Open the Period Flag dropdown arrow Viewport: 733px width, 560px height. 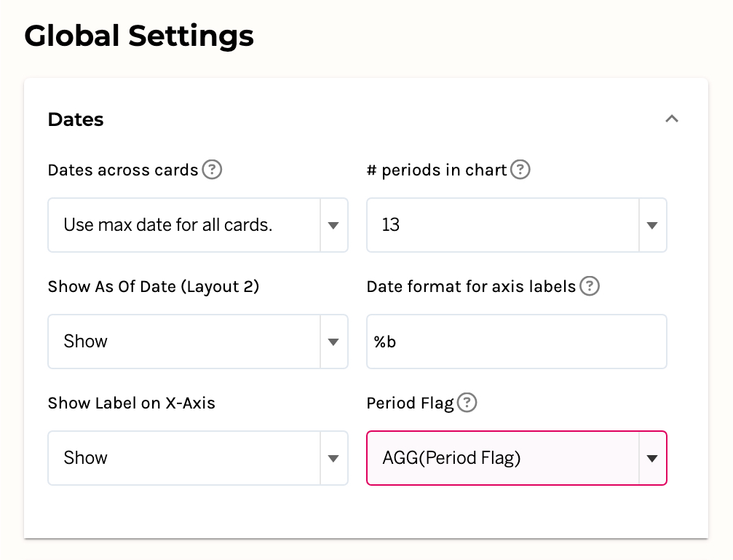[652, 458]
